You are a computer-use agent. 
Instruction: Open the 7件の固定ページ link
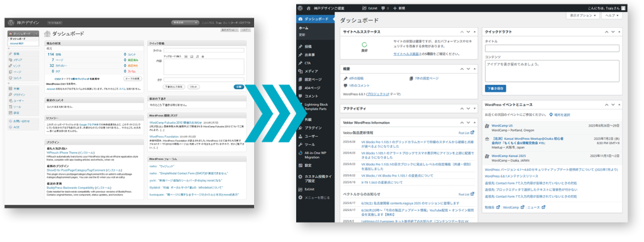[426, 78]
